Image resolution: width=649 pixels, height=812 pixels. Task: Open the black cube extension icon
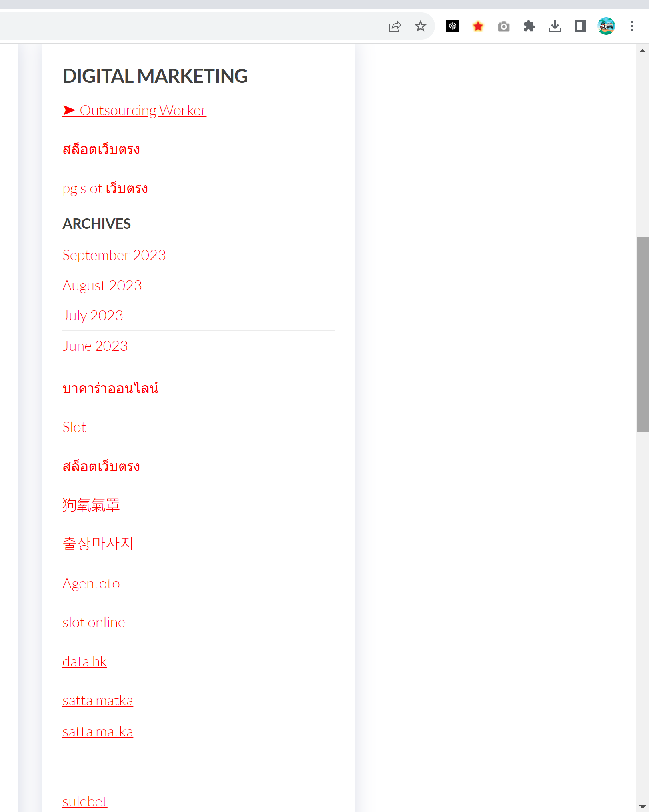[452, 26]
